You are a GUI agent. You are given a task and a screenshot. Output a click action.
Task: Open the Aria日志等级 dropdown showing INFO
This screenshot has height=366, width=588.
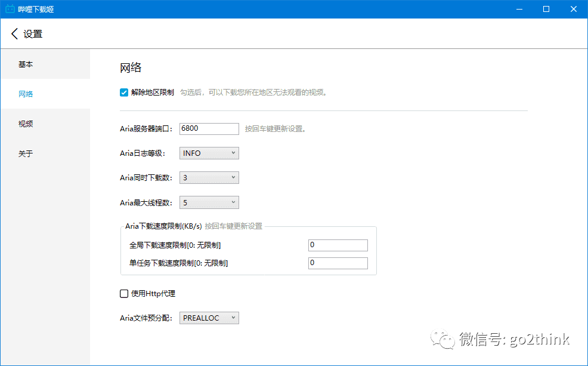pos(209,153)
